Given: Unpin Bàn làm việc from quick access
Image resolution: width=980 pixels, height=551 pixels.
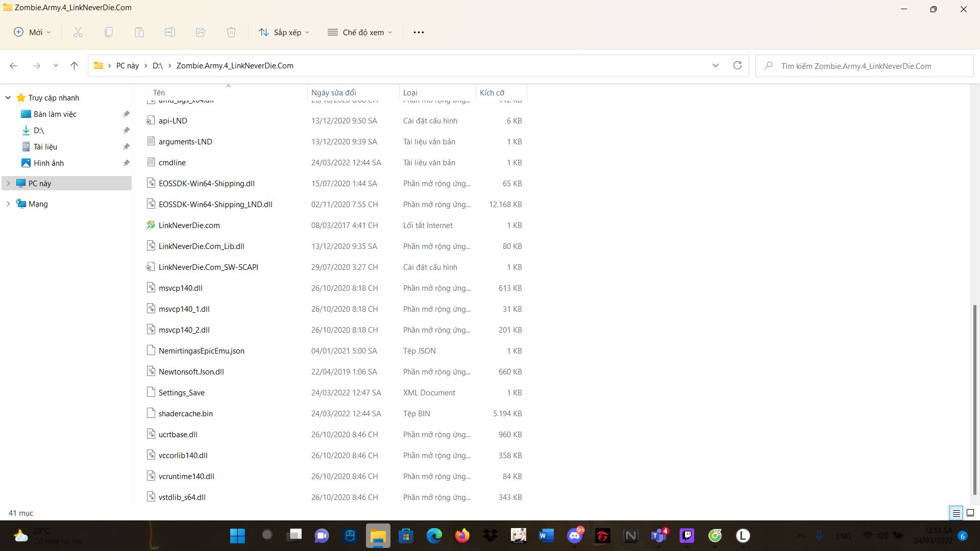Looking at the screenshot, I should click(x=126, y=114).
